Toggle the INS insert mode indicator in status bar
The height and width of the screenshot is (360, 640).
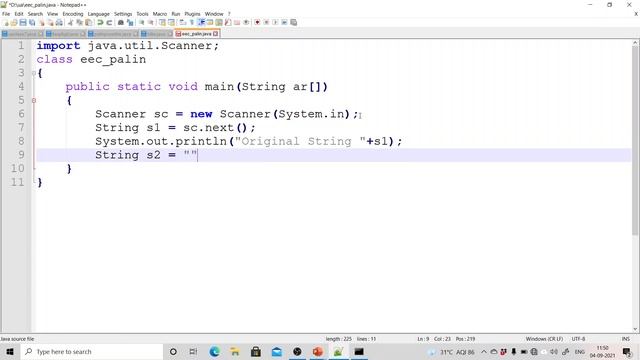[625, 339]
